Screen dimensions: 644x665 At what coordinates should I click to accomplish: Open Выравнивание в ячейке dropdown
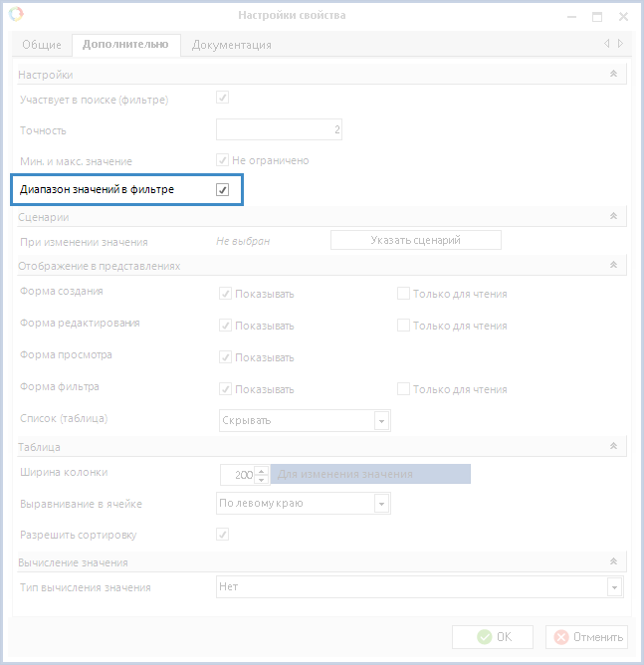(x=381, y=504)
